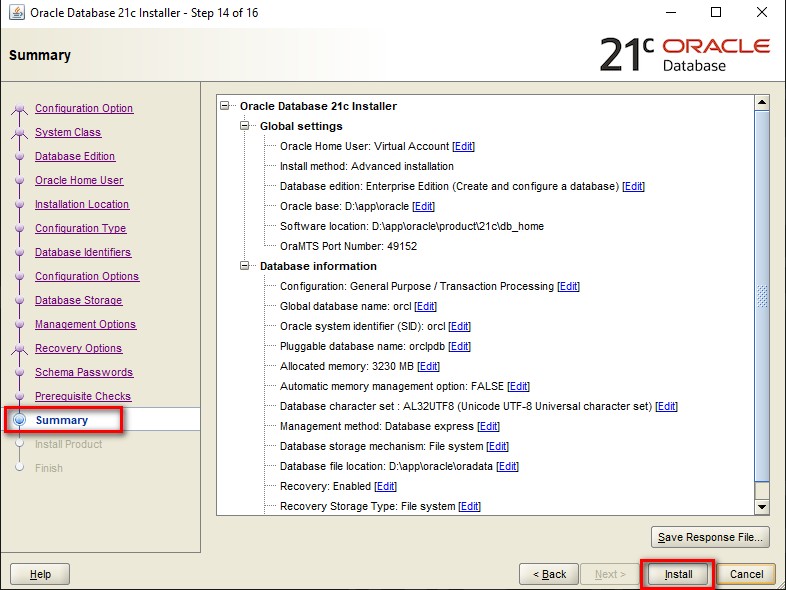Edit the Database edition setting
Screen dimensions: 786x590
(x=633, y=186)
